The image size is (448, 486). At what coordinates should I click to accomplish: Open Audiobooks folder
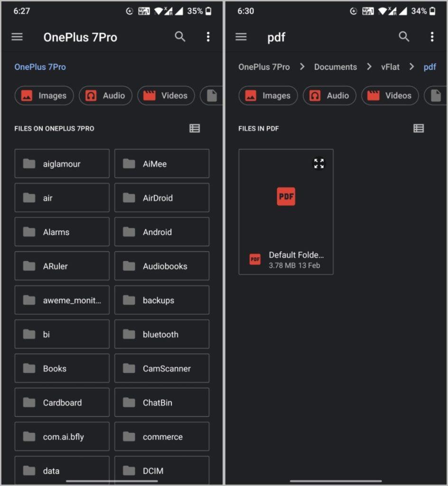pos(162,266)
